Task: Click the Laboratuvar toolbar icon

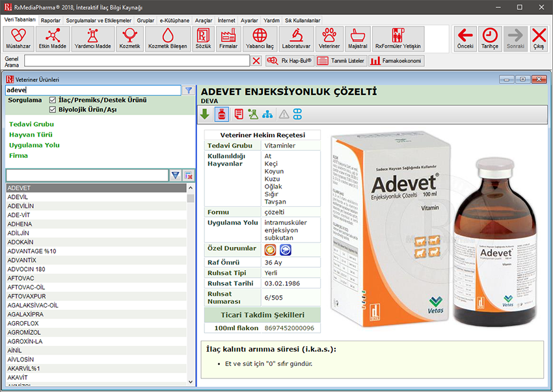Action: point(296,38)
